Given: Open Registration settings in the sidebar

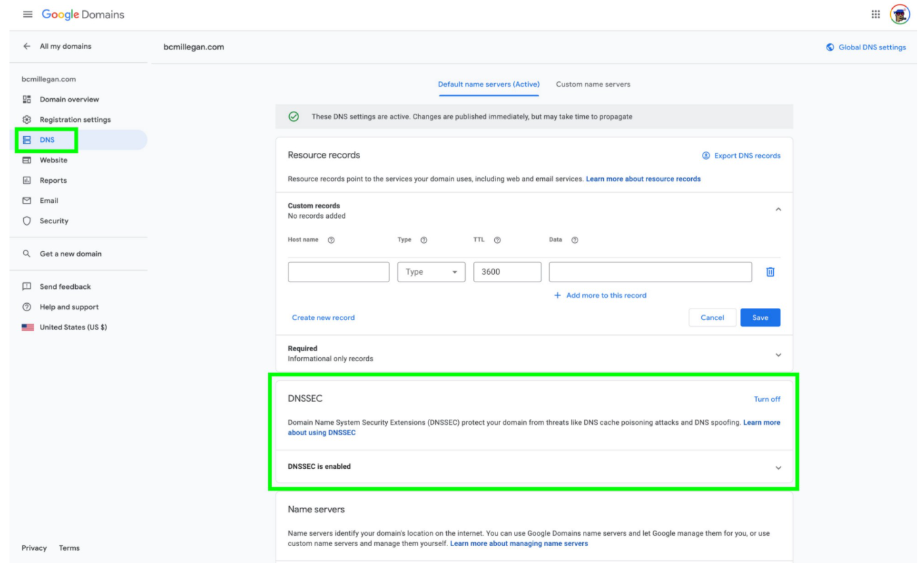Looking at the screenshot, I should (x=75, y=120).
